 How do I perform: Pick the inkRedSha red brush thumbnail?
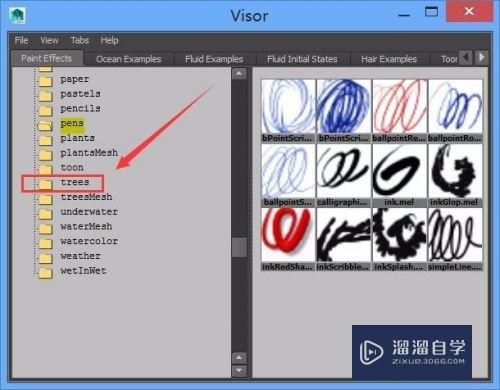tap(288, 235)
